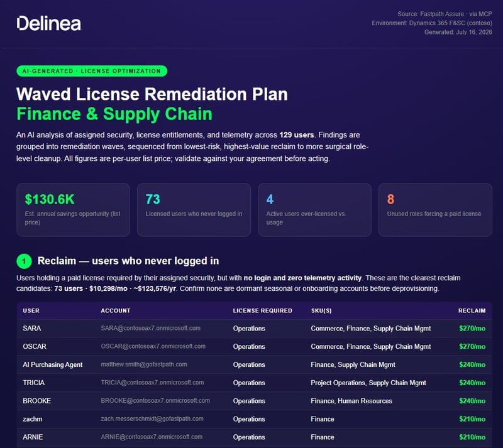Click the Source: Fastpath Assure text

[445, 14]
